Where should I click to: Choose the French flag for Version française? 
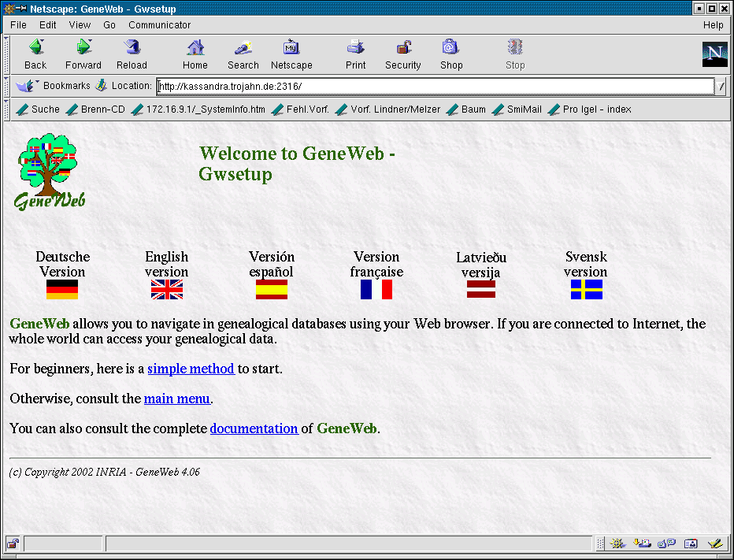(376, 289)
